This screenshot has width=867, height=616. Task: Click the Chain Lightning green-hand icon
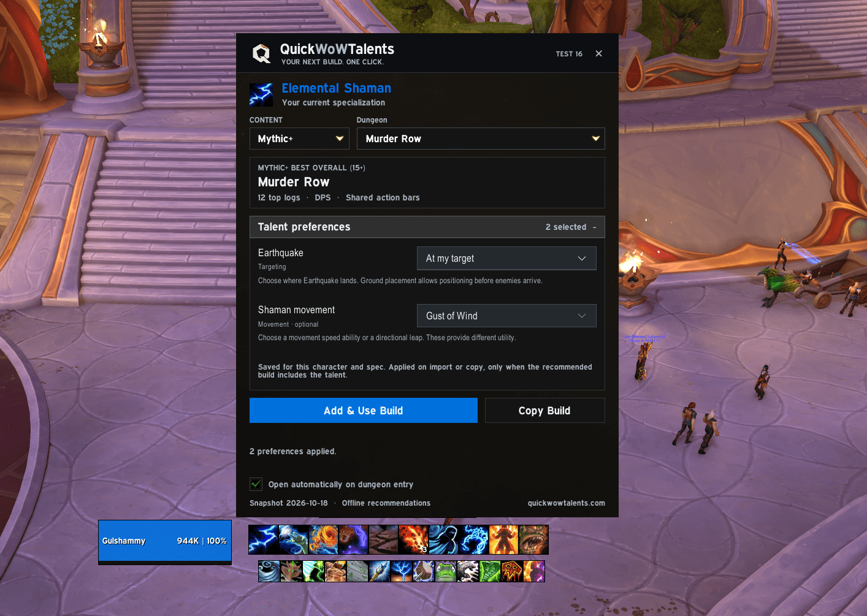coord(293,540)
